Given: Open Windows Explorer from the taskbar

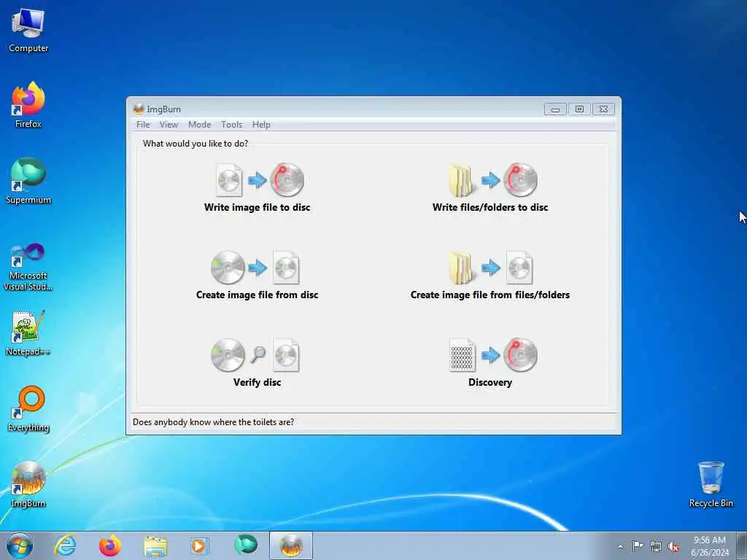Looking at the screenshot, I should (x=155, y=545).
